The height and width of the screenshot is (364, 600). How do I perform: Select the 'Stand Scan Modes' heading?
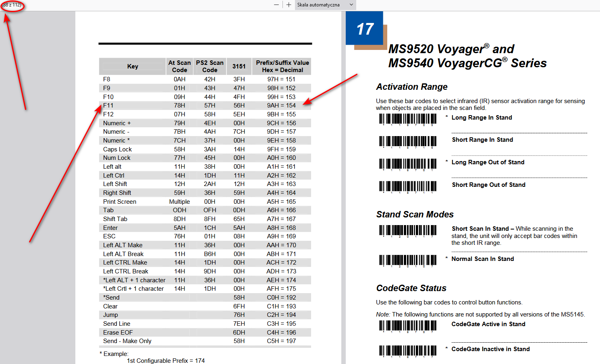(415, 214)
